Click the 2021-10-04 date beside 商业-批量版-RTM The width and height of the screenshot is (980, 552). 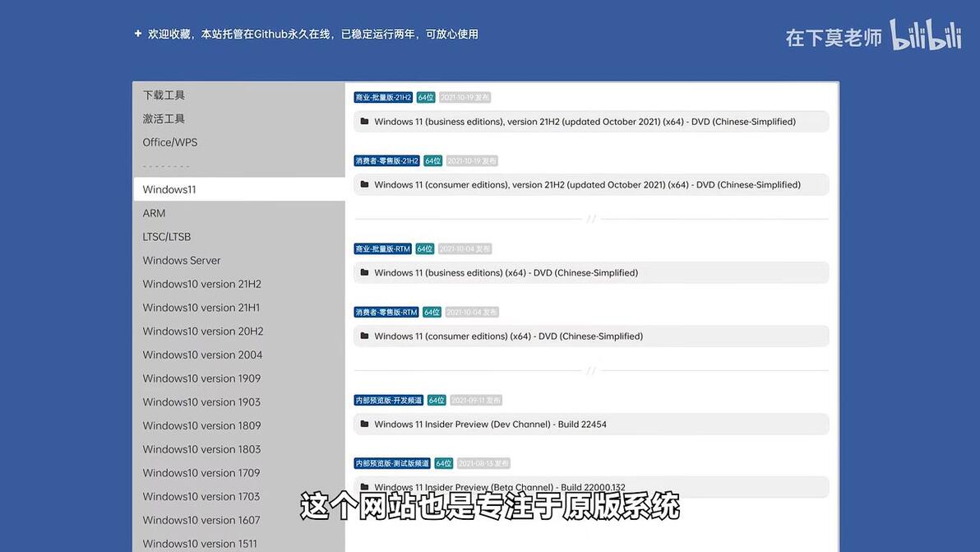(465, 248)
